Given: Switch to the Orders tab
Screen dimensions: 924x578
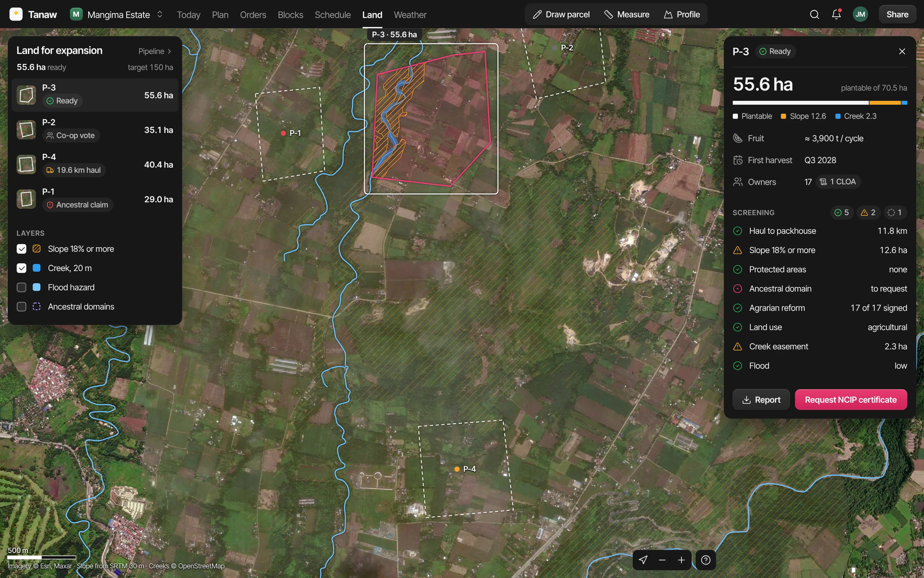Looking at the screenshot, I should pyautogui.click(x=253, y=14).
